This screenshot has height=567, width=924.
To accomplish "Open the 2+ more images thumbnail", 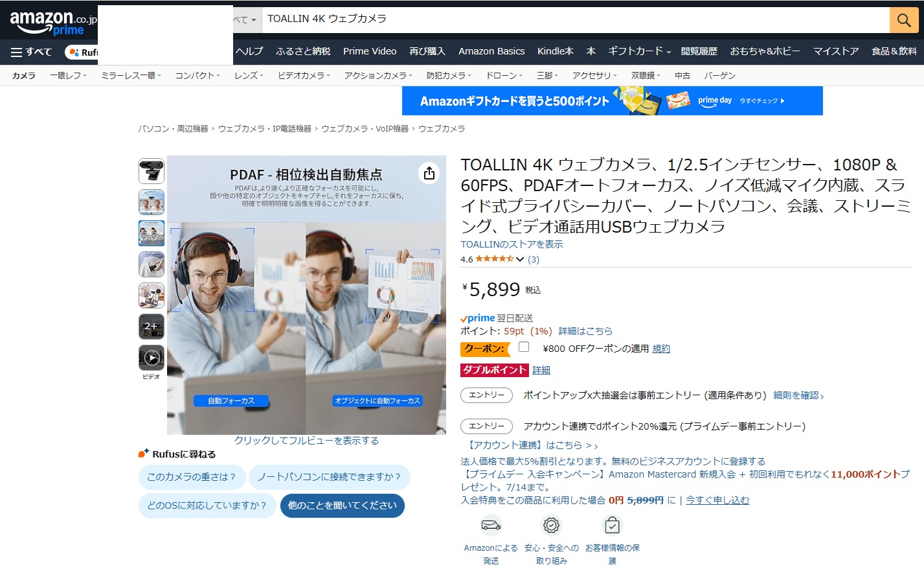I will [152, 327].
